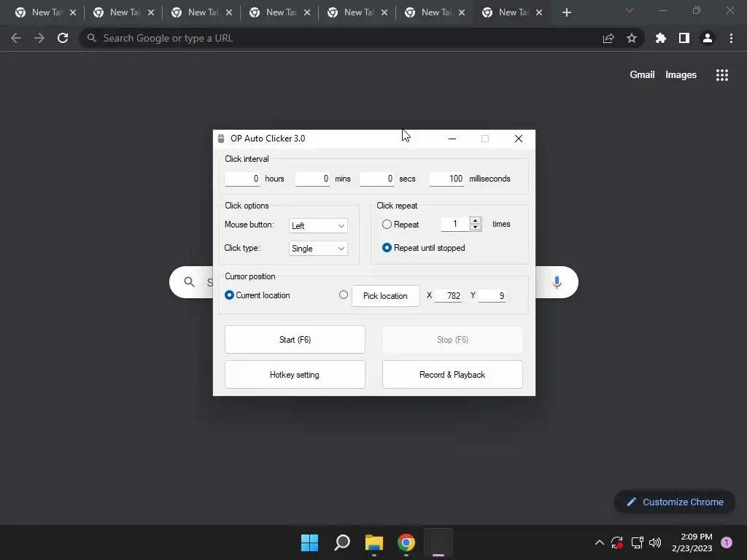This screenshot has width=747, height=560.
Task: Click the mins input field
Action: pos(312,179)
